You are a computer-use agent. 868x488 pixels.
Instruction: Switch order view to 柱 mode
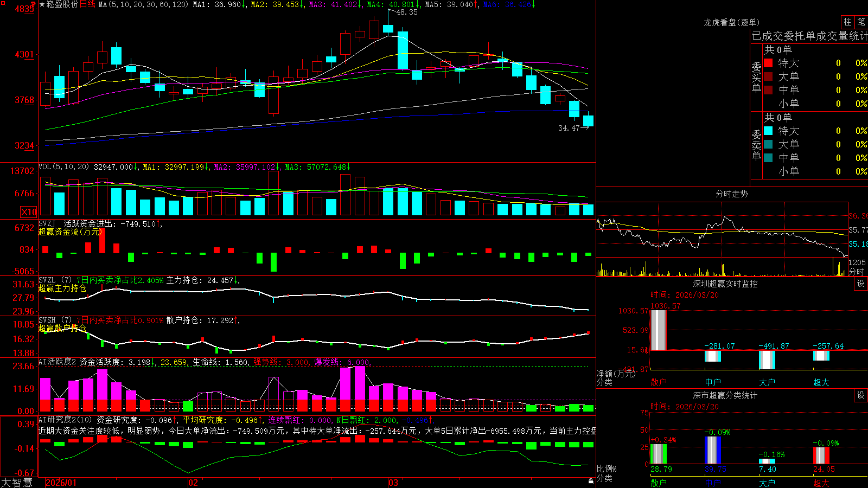click(x=847, y=22)
